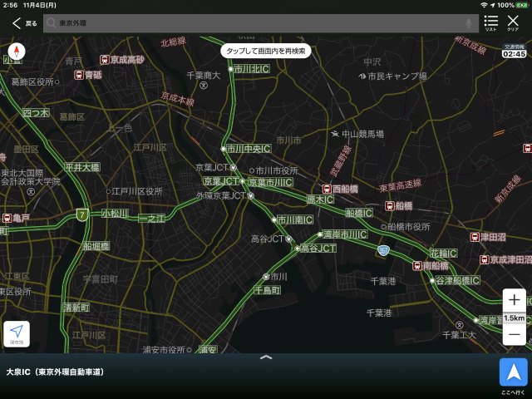Viewport: 532px width, 399px height.
Task: Check the battery 100% status indicator
Action: pos(513,5)
